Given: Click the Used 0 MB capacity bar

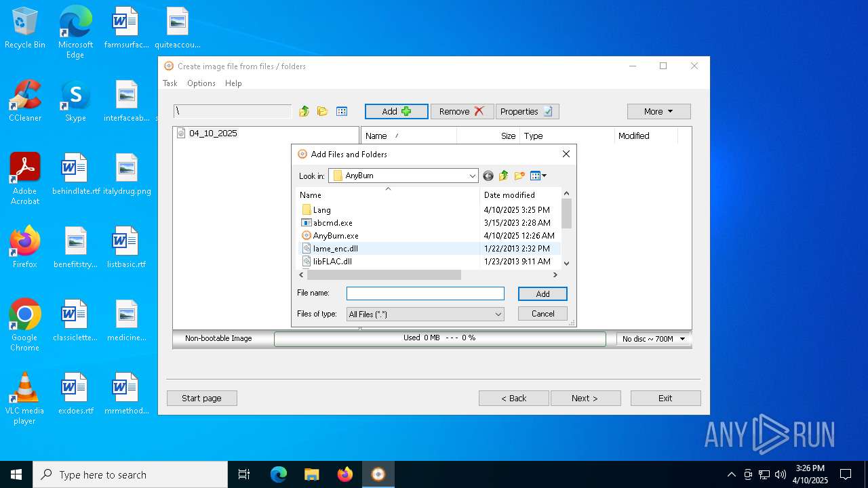Looking at the screenshot, I should [439, 338].
